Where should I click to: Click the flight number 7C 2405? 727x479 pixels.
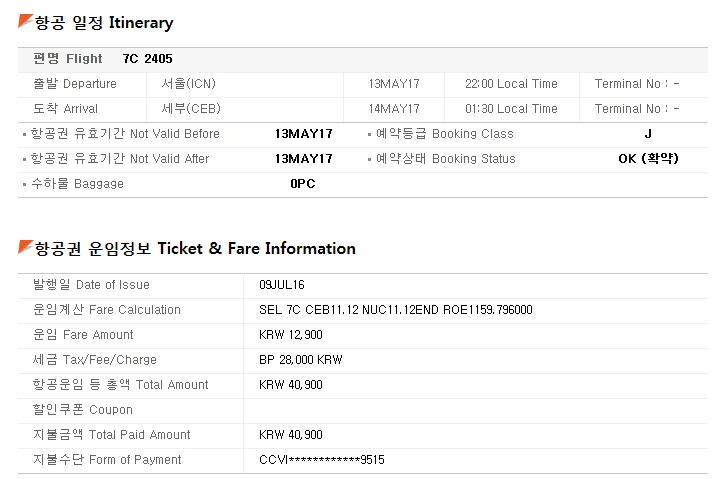[x=147, y=59]
